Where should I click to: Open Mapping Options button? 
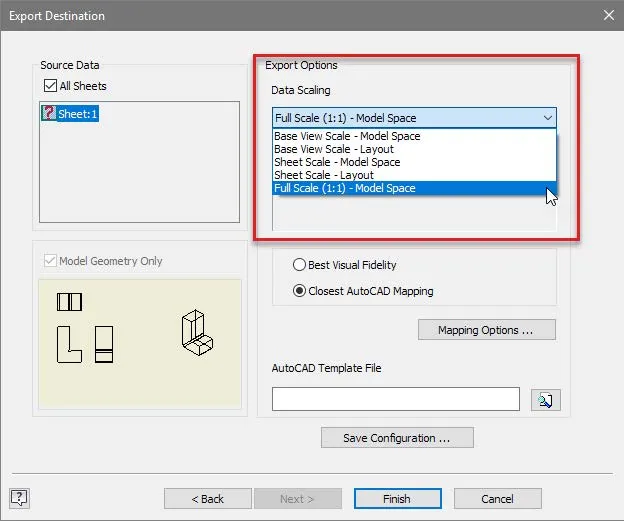487,330
